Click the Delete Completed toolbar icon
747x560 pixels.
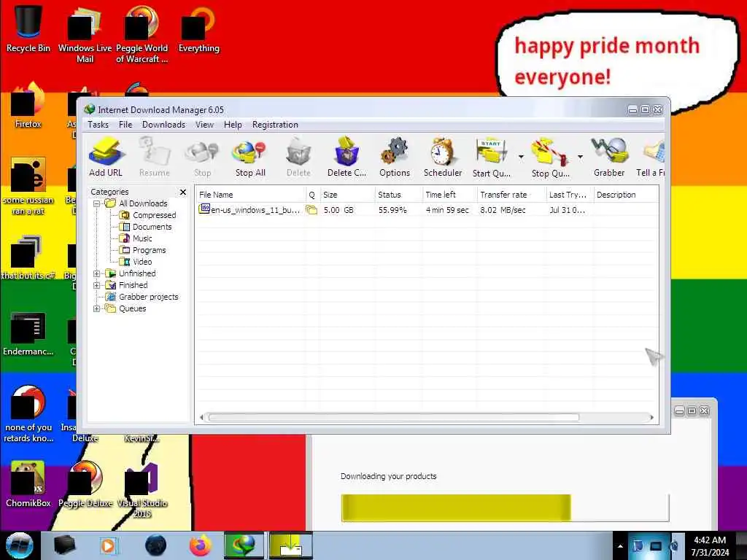click(x=347, y=157)
